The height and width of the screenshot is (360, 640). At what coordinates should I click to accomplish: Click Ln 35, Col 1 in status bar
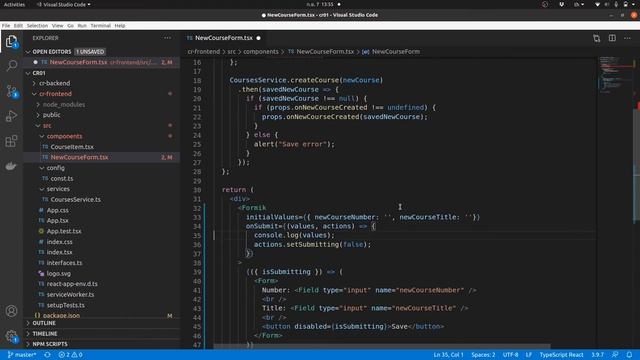(448, 355)
